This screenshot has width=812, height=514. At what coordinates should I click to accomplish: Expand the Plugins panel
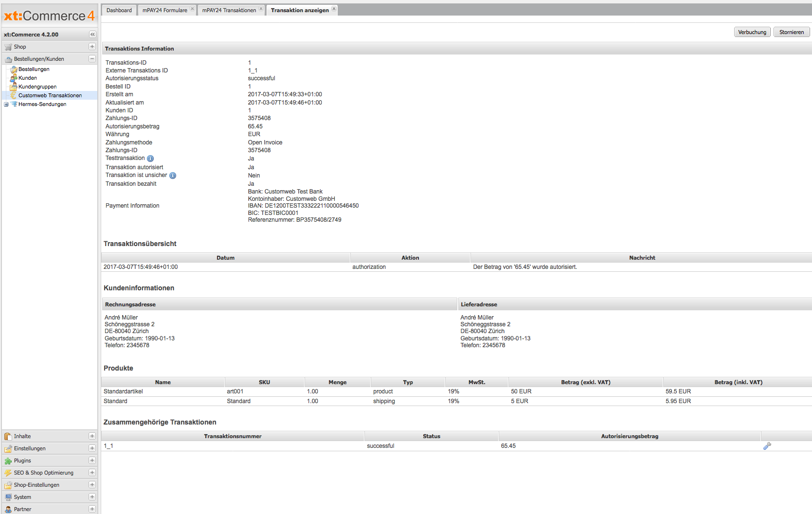click(92, 461)
